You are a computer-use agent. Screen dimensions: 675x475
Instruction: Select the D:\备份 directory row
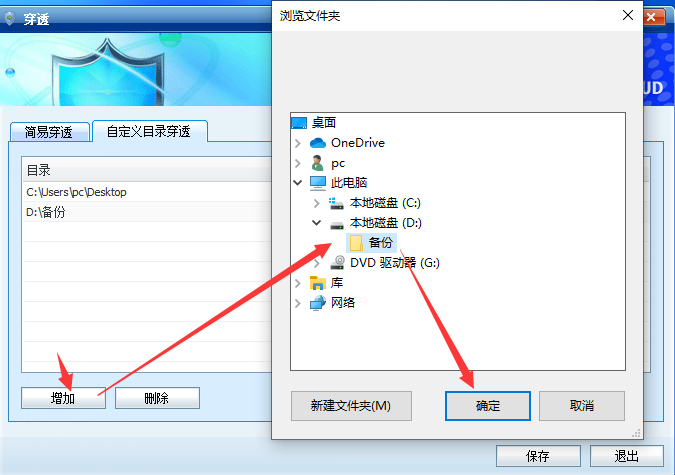tap(147, 212)
